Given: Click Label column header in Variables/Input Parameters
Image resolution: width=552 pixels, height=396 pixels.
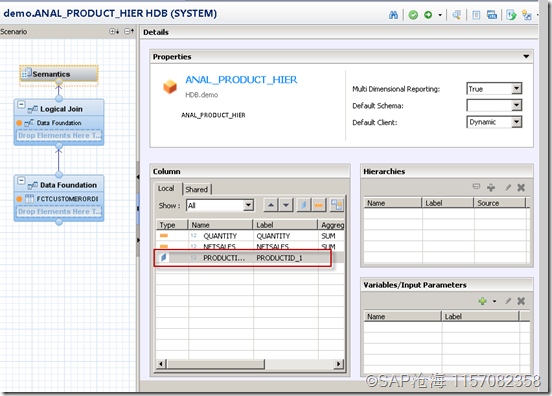Looking at the screenshot, I should (480, 316).
